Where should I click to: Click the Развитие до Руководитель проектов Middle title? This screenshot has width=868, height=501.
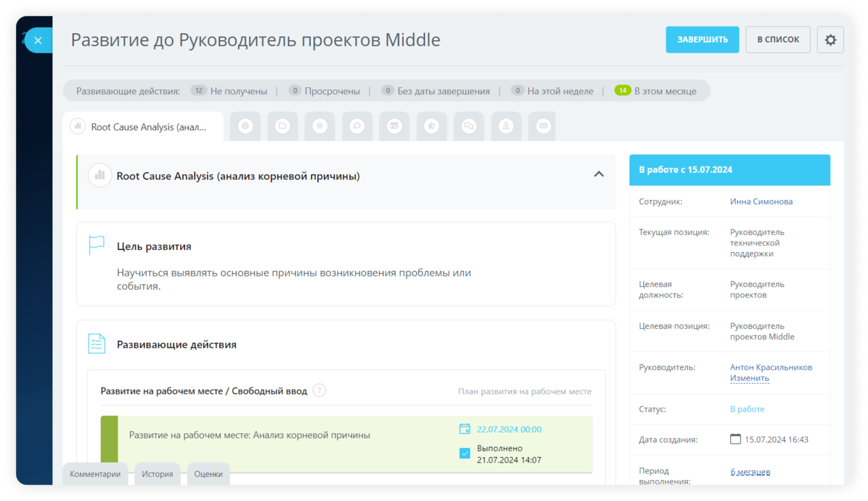[255, 40]
